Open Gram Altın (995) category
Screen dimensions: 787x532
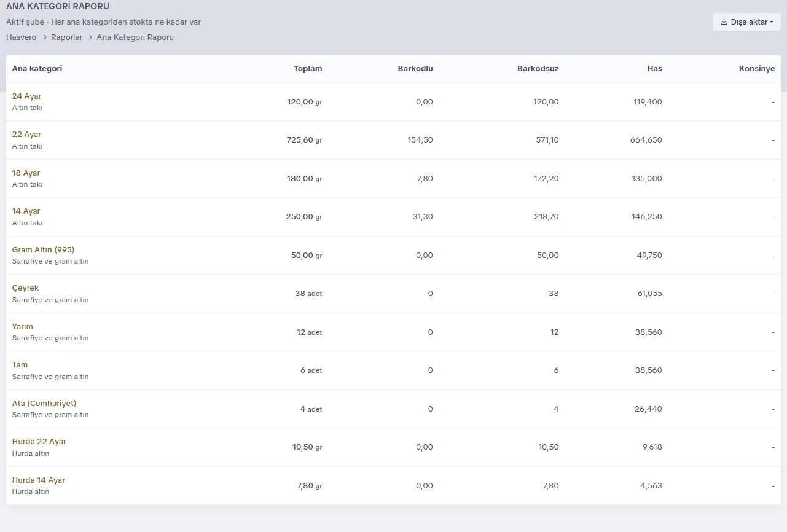click(x=44, y=250)
